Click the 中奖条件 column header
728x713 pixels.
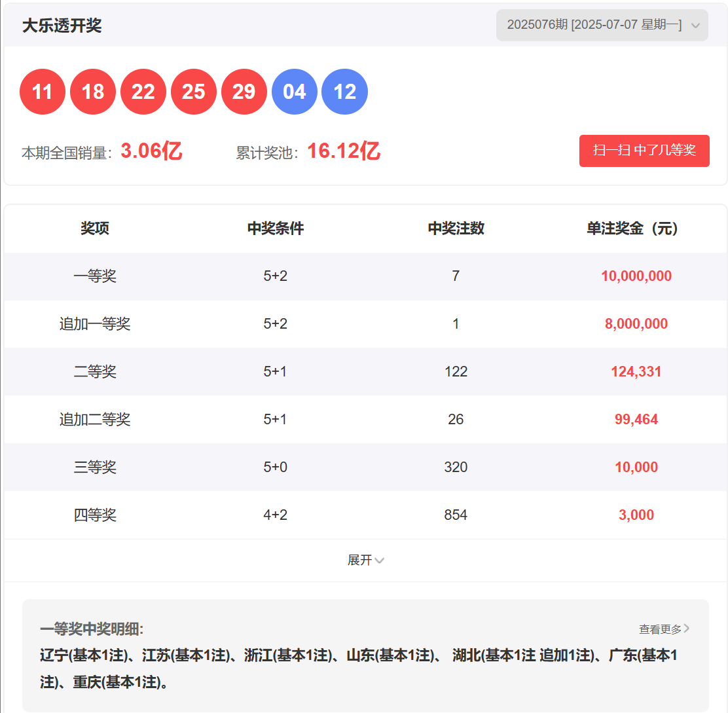[276, 228]
